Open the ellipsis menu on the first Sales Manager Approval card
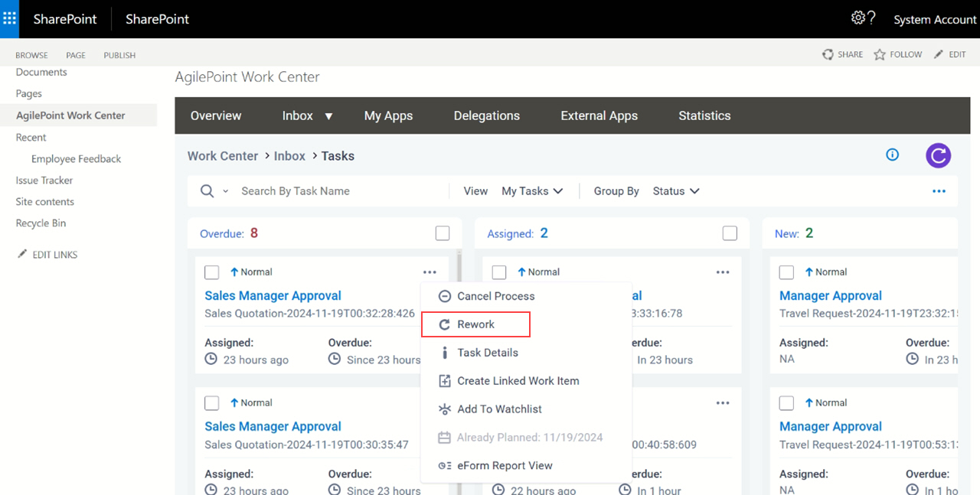 coord(430,272)
